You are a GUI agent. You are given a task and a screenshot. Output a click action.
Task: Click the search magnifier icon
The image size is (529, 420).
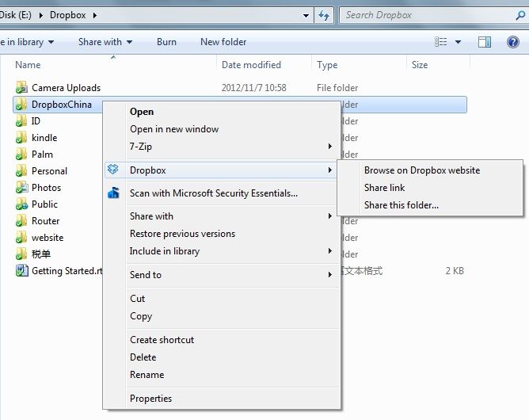520,15
